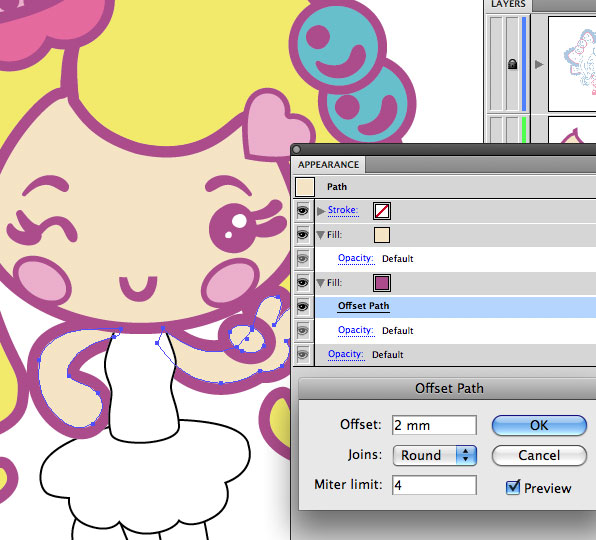This screenshot has width=596, height=540.
Task: Toggle eye icon for purple Fill row
Action: click(303, 283)
